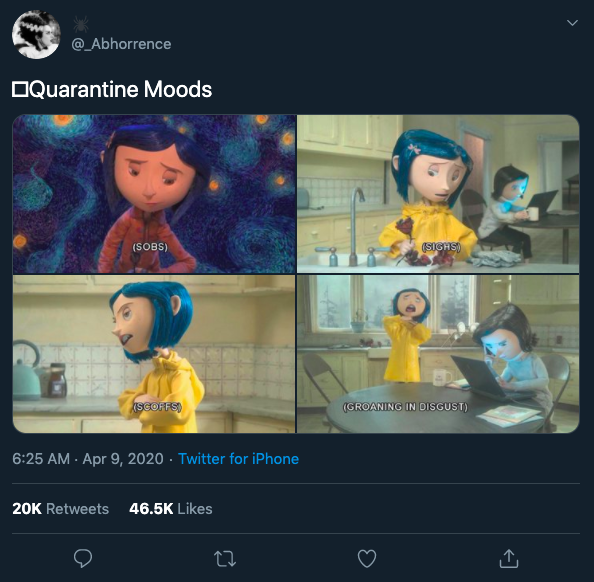Click the spider emoji display name

click(81, 24)
